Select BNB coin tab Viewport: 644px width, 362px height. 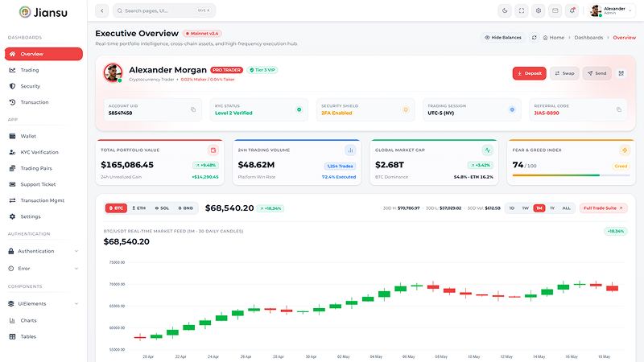pyautogui.click(x=185, y=208)
